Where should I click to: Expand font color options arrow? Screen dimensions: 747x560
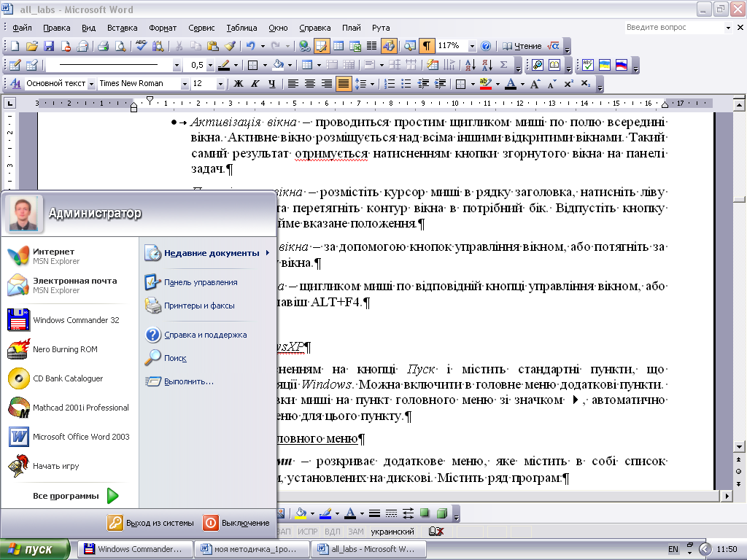point(522,84)
